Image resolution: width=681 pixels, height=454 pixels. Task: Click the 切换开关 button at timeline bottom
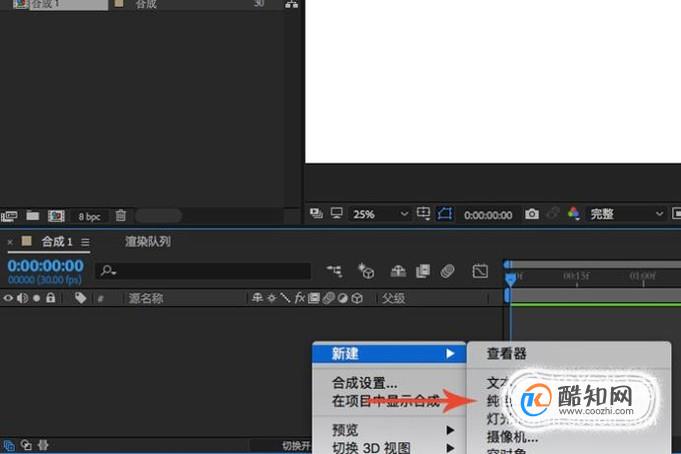tap(297, 446)
